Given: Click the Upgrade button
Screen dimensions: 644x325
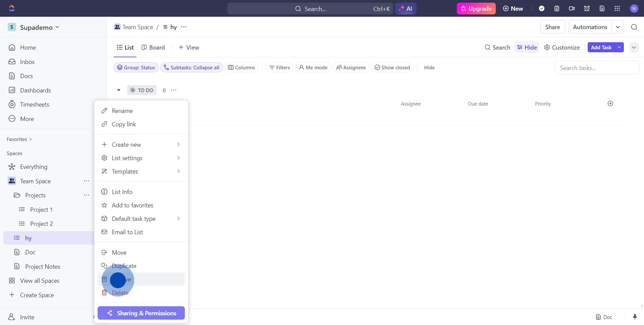Looking at the screenshot, I should tap(476, 9).
